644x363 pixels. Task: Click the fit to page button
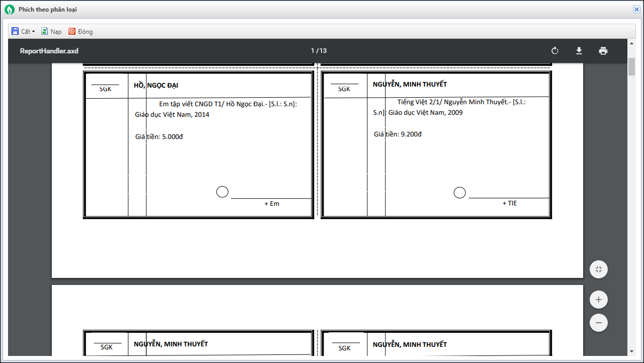[599, 269]
